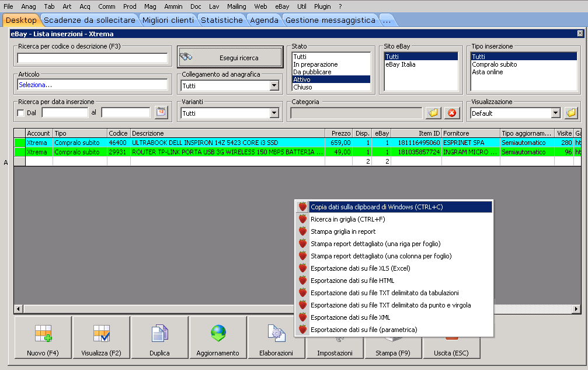Click the search by code or description field
The image size is (588, 370).
(x=93, y=58)
